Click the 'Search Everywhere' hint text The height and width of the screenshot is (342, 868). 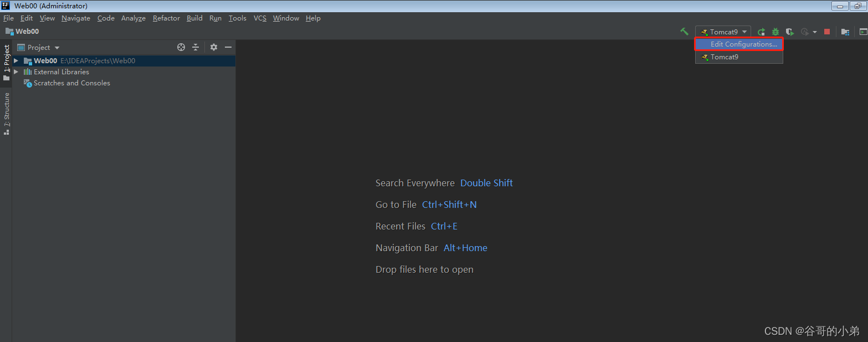tap(415, 183)
